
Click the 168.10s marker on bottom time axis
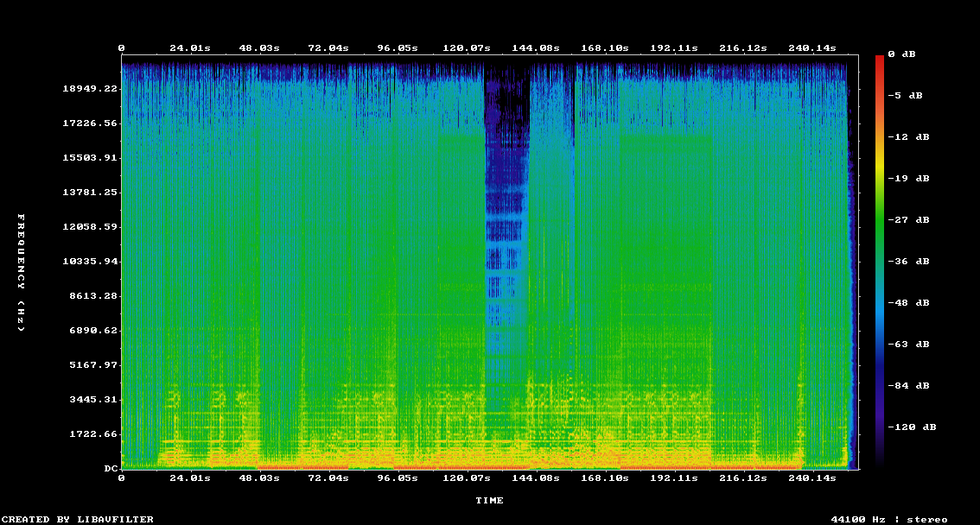[605, 478]
